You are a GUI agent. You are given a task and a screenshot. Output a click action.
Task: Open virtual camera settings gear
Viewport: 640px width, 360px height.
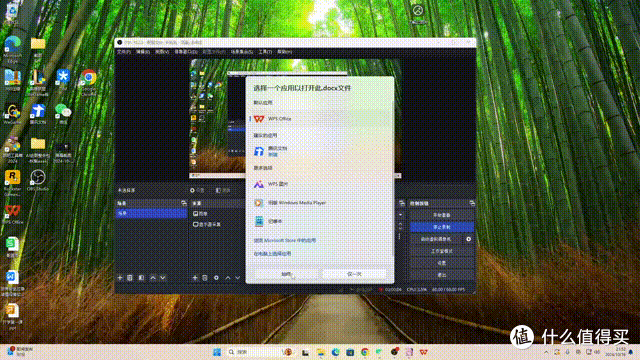469,239
